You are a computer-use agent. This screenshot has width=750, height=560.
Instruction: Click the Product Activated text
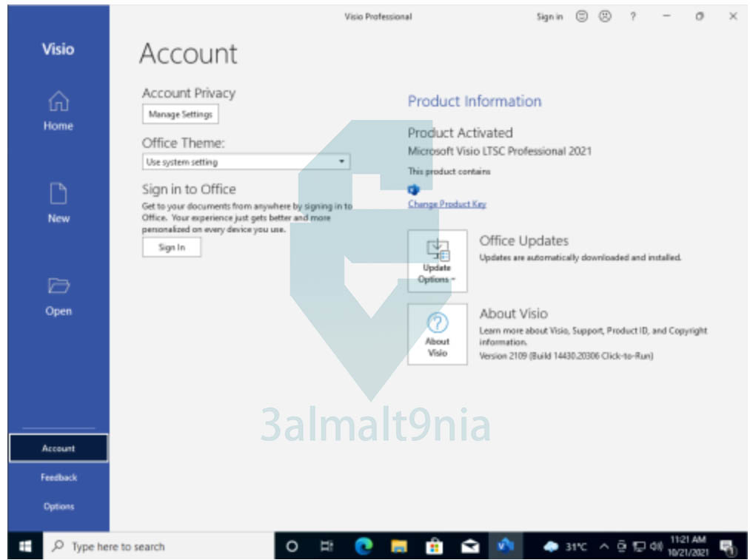[460, 133]
